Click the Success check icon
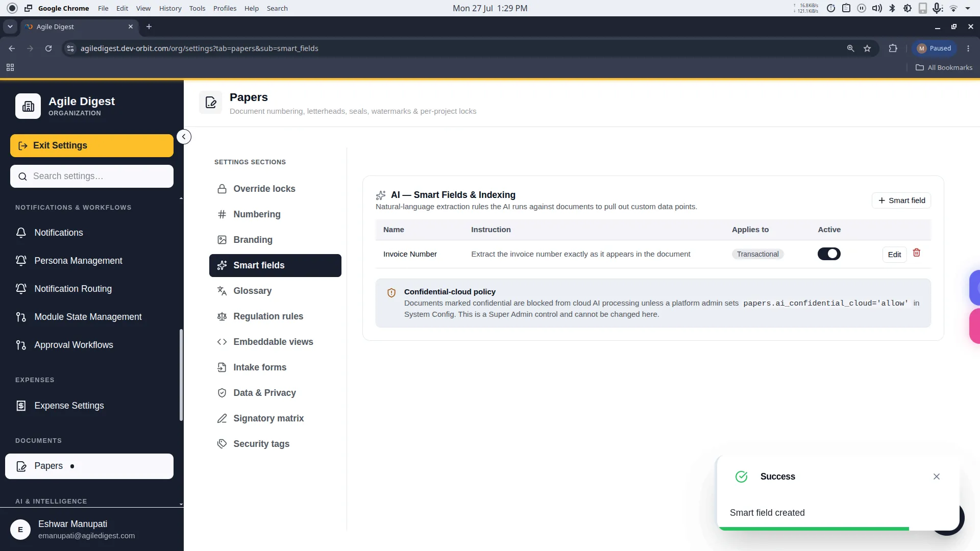 coord(741,477)
